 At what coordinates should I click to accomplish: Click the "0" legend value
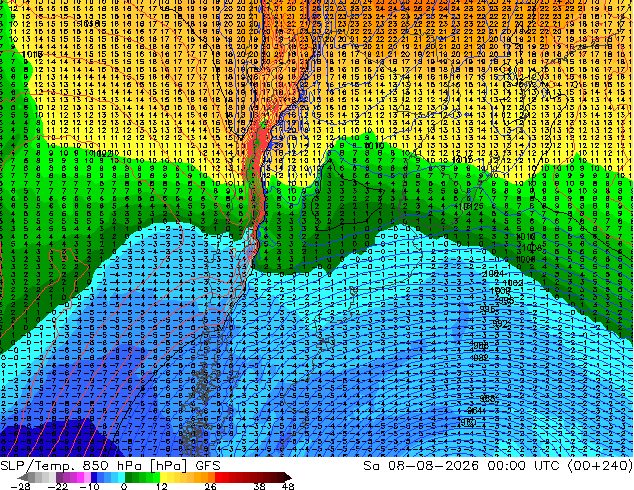pos(124,486)
